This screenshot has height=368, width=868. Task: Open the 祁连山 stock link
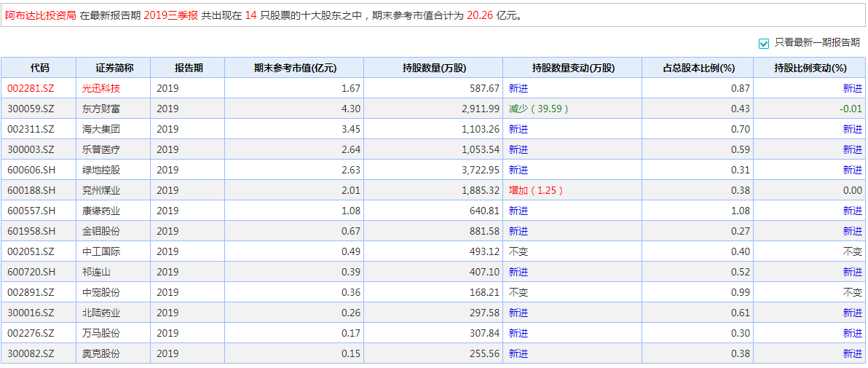point(96,272)
